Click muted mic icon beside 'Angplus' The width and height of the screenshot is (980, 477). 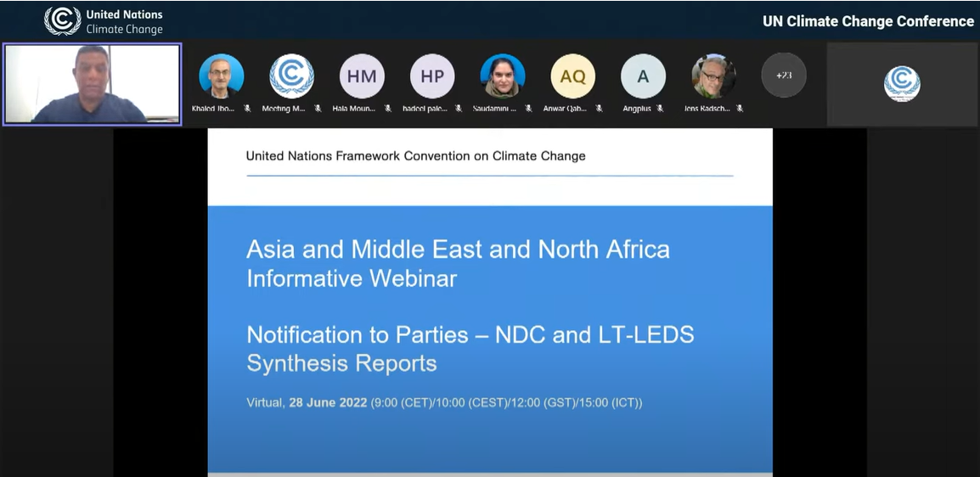(660, 109)
